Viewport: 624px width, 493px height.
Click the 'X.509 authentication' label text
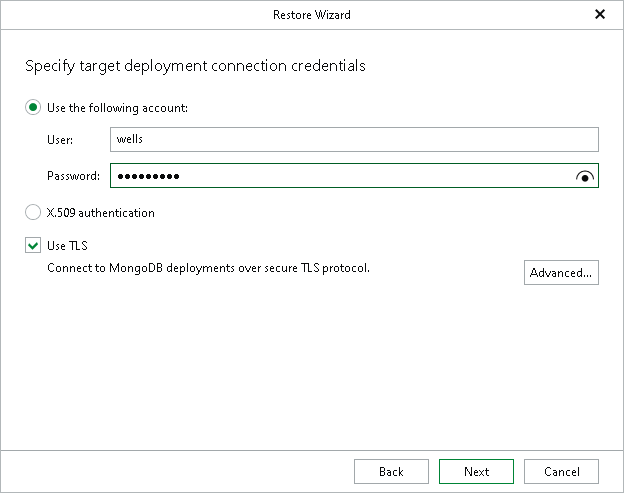coord(101,212)
